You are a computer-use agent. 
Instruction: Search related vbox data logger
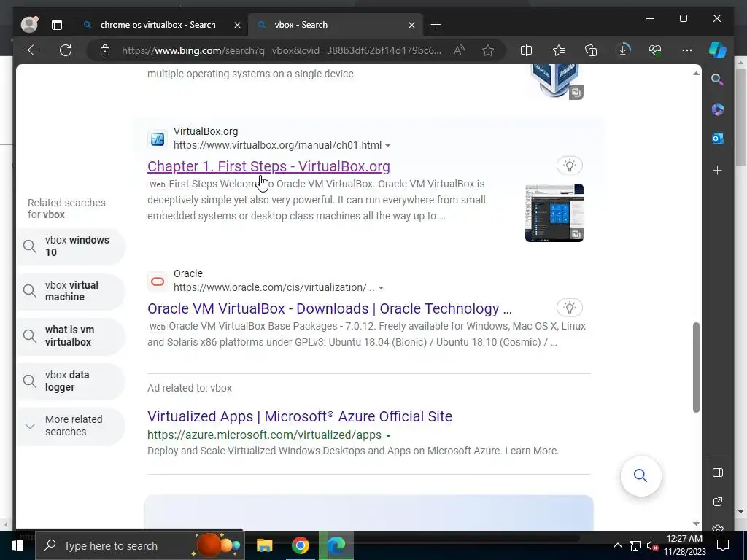tap(71, 381)
